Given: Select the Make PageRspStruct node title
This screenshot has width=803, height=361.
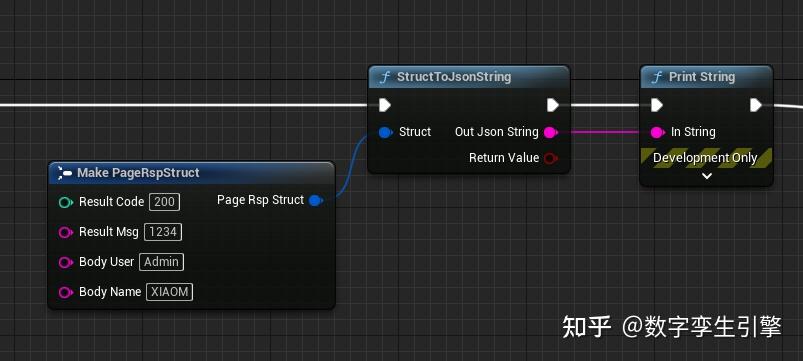Looking at the screenshot, I should [x=138, y=173].
